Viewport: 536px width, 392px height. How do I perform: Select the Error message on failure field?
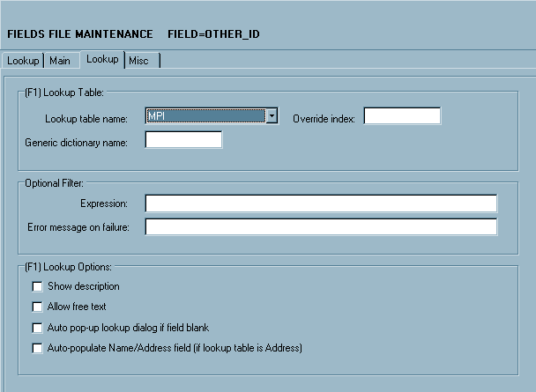point(321,227)
